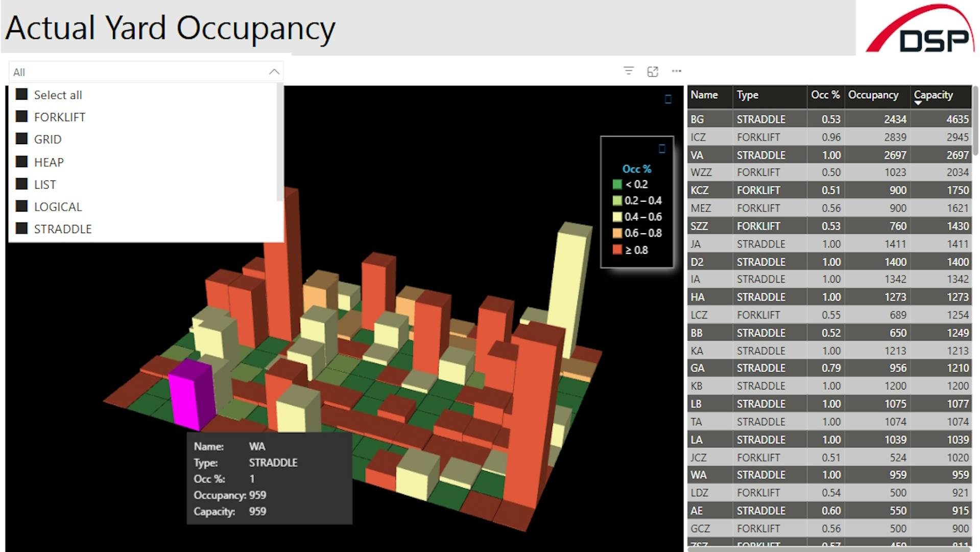Click the blue icon in the 3D chart corner
The height and width of the screenshot is (552, 980).
click(668, 99)
